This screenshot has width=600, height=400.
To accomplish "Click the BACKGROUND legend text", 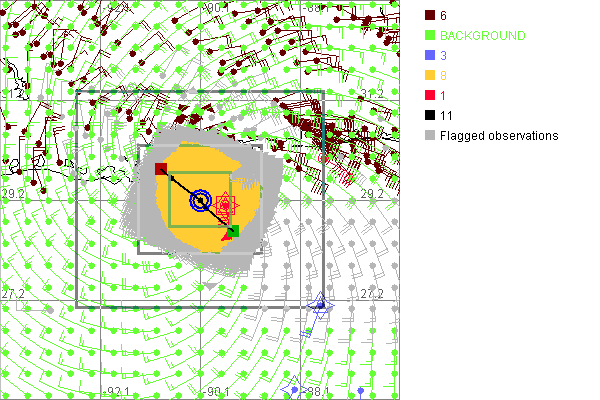I will (483, 35).
